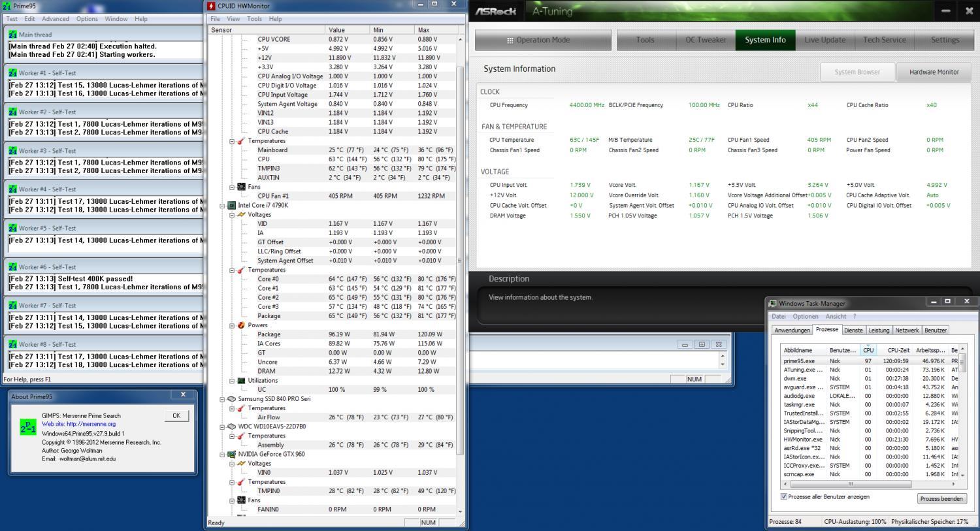Viewport: 980px width, 531px height.
Task: Click the Worker #4 Self-Test window icon
Action: (x=12, y=189)
